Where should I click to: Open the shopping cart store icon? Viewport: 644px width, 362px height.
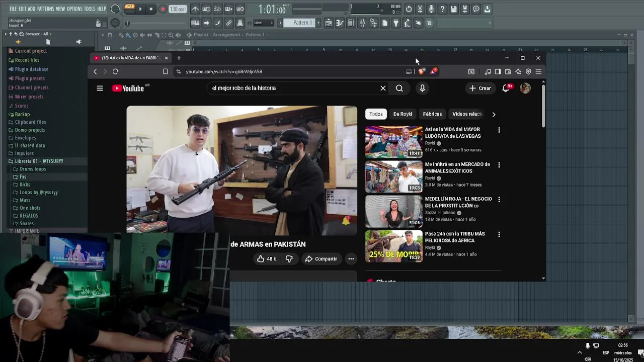point(429,23)
